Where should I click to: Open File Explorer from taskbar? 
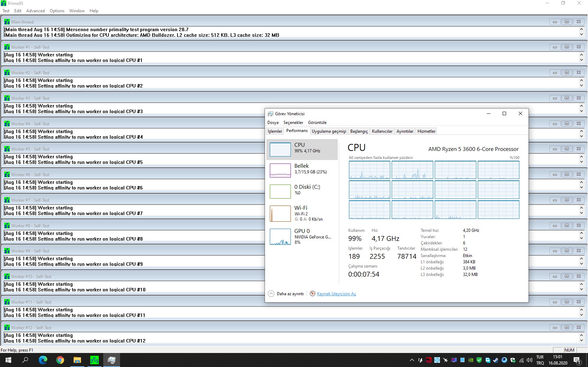pos(77,360)
